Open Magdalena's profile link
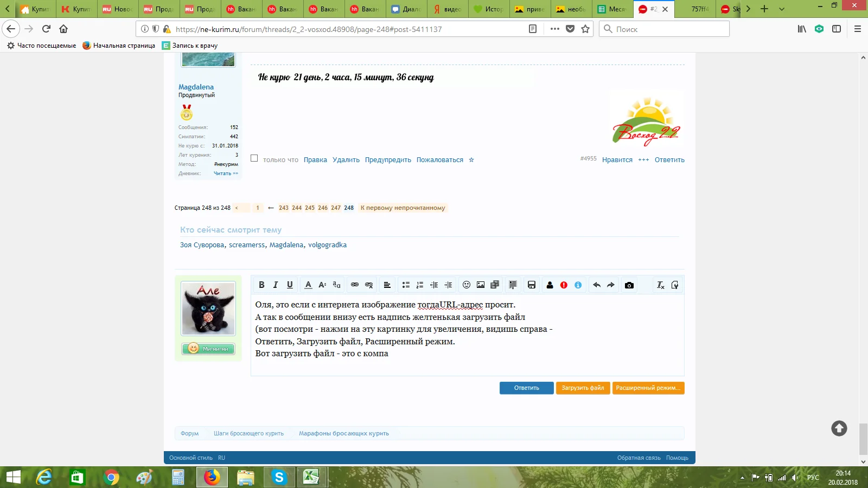The height and width of the screenshot is (488, 868). pos(196,87)
